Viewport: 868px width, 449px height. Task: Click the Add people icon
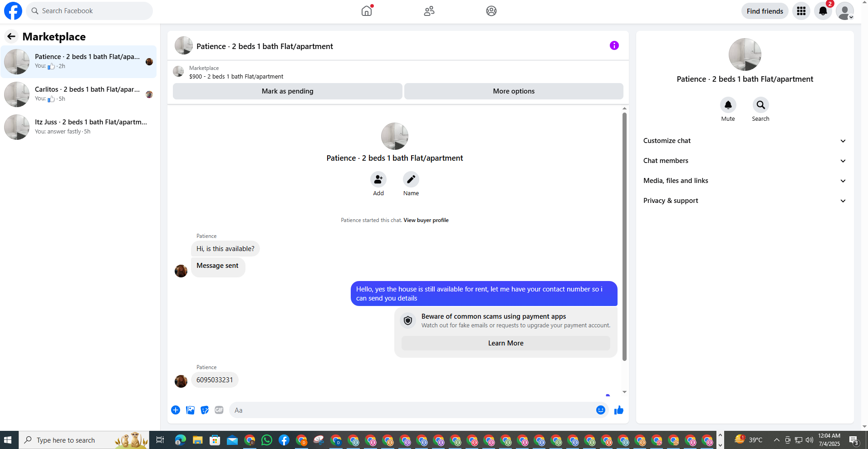coord(378,179)
